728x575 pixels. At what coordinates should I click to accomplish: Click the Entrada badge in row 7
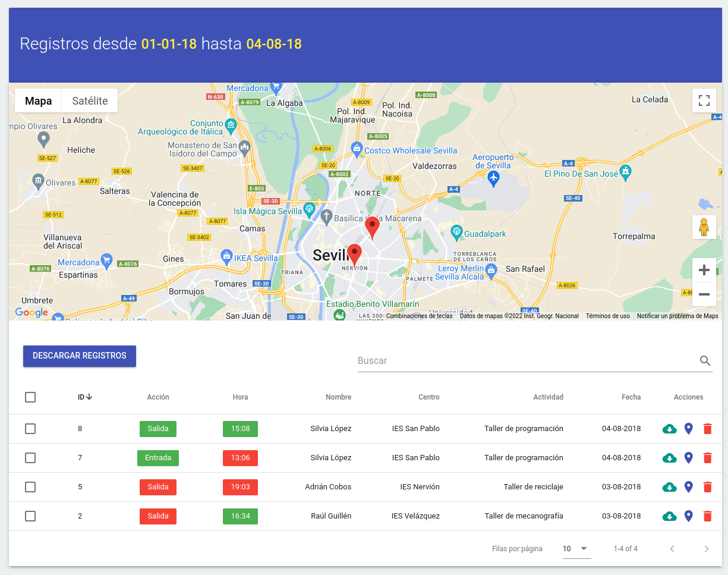click(x=158, y=458)
